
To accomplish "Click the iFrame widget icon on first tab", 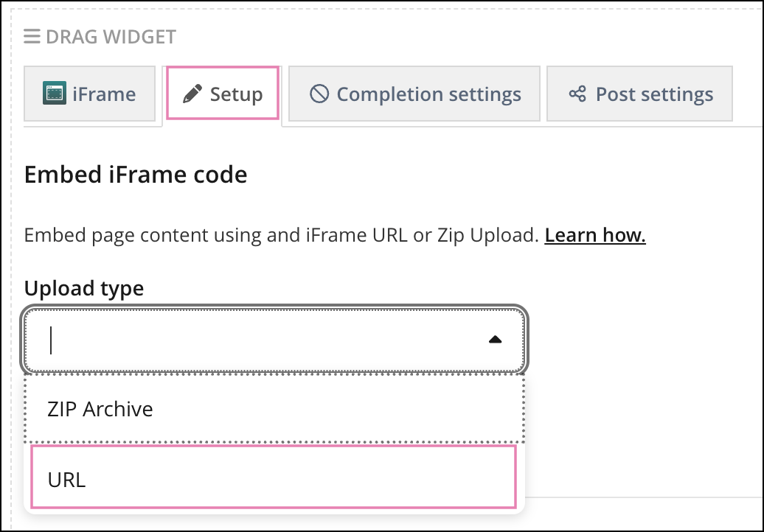I will (x=55, y=94).
